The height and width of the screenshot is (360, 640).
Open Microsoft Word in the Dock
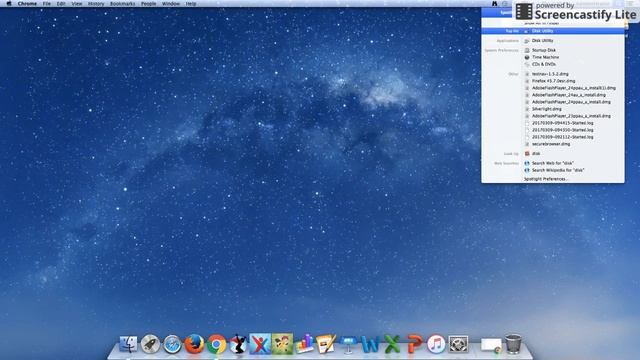(x=370, y=344)
